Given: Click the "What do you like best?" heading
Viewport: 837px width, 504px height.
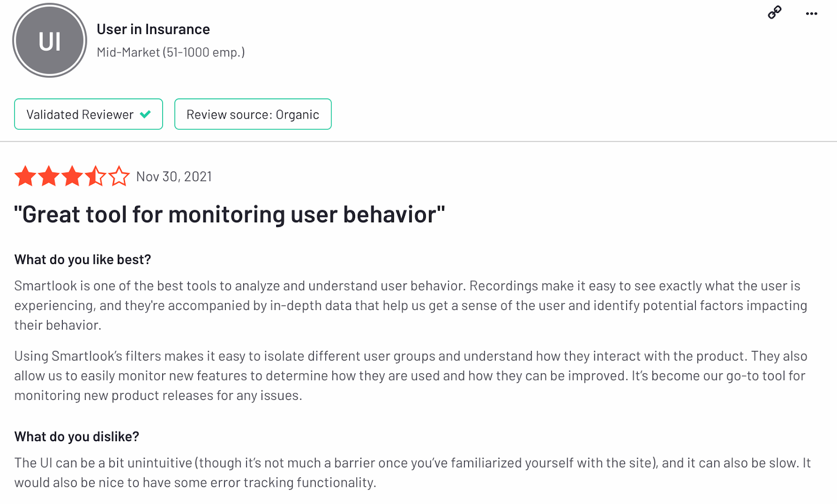Looking at the screenshot, I should click(83, 259).
